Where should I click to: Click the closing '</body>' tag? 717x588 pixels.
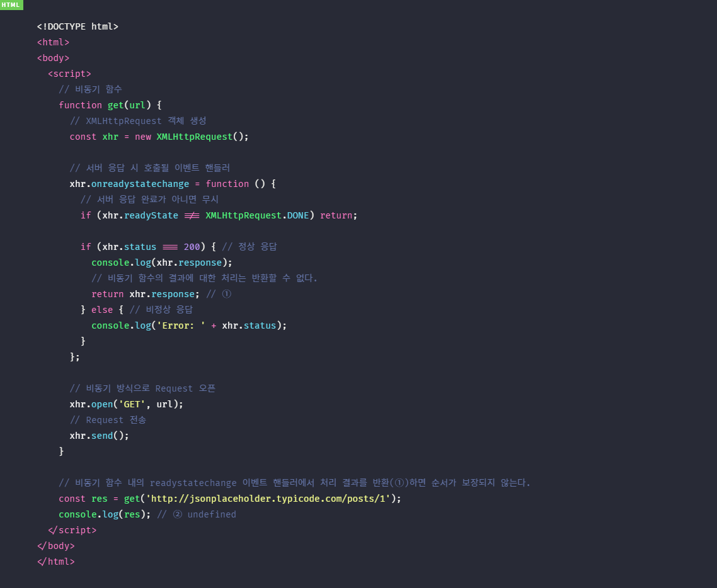(x=56, y=546)
